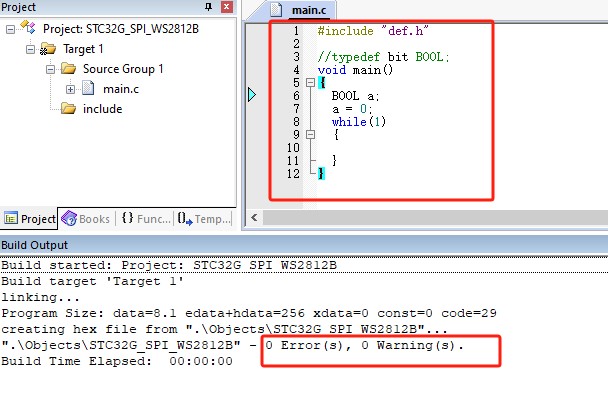608x396 pixels.
Task: Click 0 Error(s), 0 Warning(s) text
Action: (x=364, y=345)
